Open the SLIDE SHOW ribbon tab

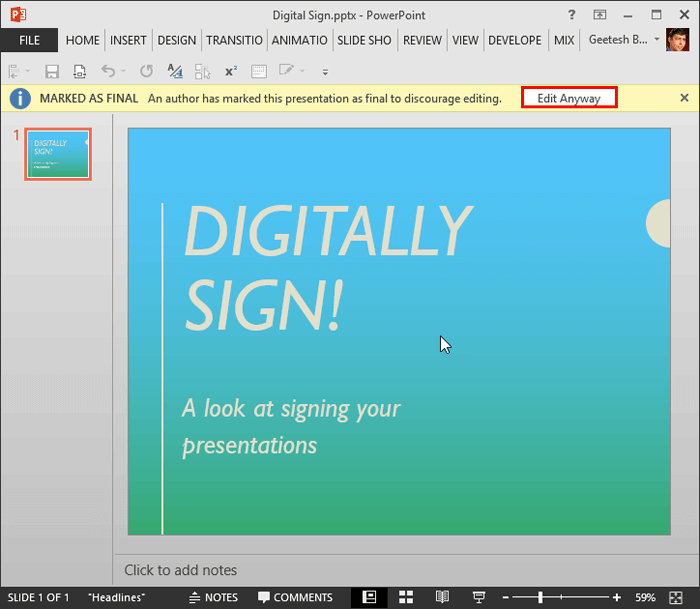[364, 40]
